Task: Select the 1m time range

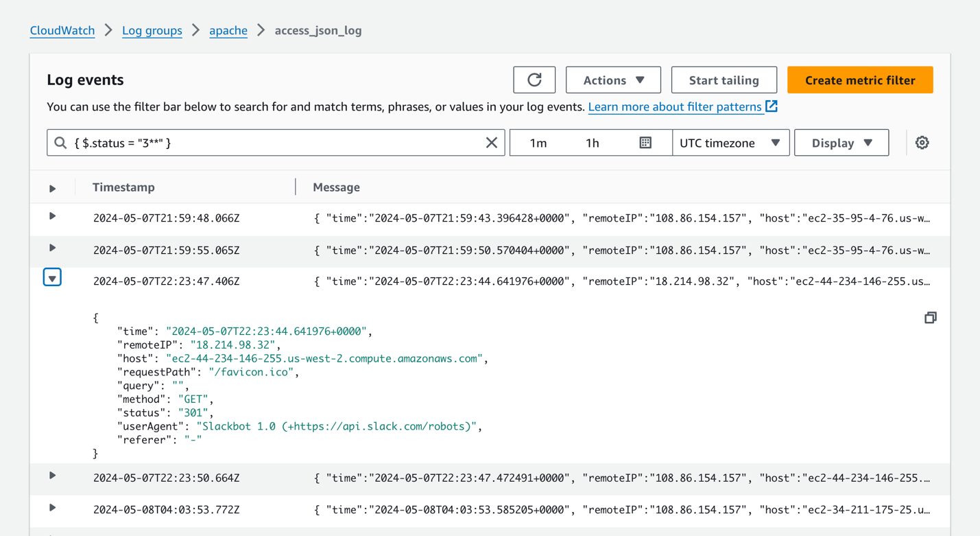Action: [x=538, y=143]
